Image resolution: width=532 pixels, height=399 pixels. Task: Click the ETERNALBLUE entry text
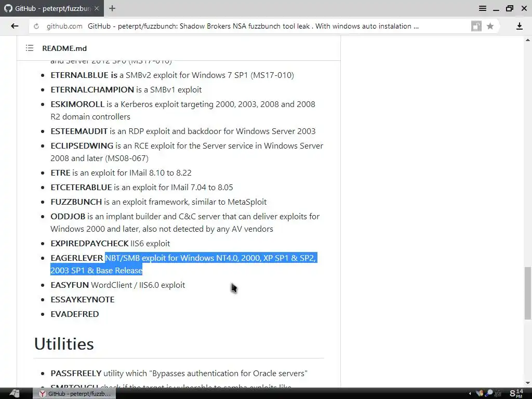pos(172,75)
